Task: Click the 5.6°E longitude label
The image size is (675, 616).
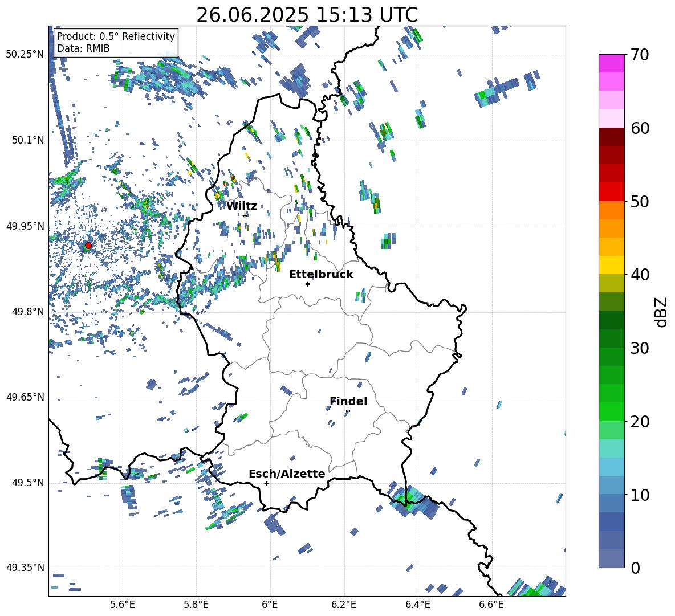Action: (123, 605)
